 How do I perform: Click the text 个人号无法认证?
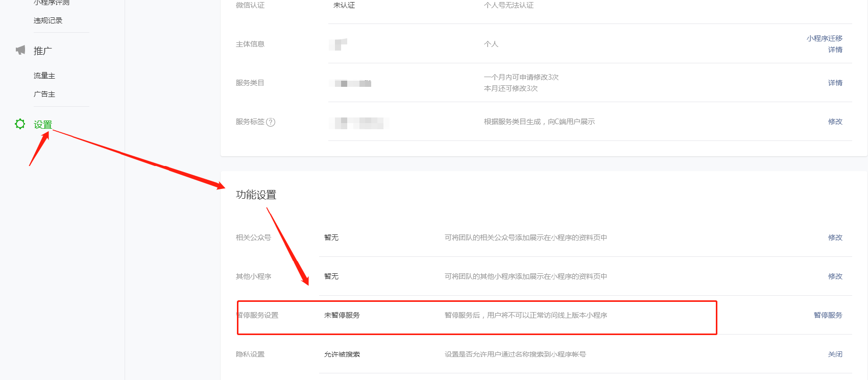(509, 5)
